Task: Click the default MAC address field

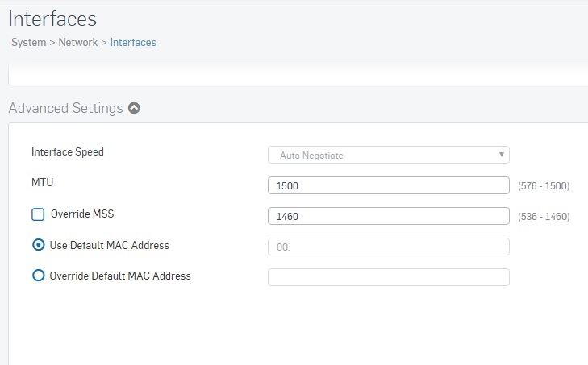Action: point(389,247)
